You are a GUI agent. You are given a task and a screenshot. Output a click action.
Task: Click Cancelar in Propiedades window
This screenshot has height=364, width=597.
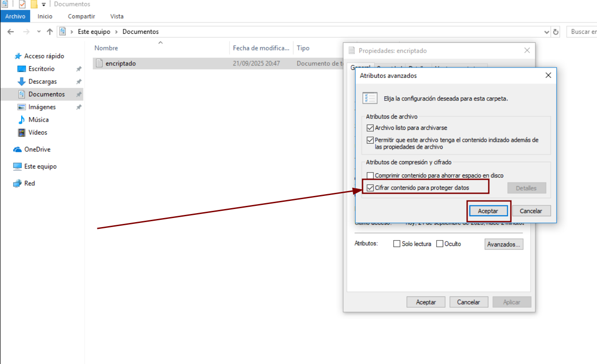click(x=468, y=302)
